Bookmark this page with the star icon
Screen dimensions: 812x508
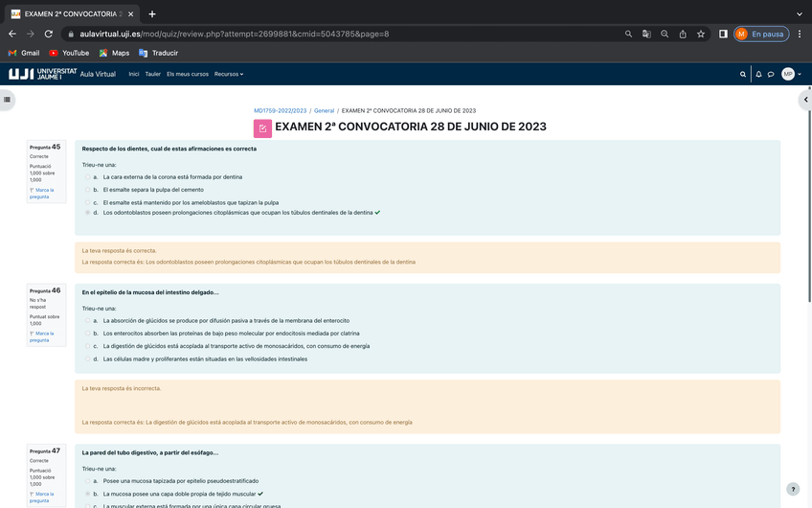tap(701, 34)
